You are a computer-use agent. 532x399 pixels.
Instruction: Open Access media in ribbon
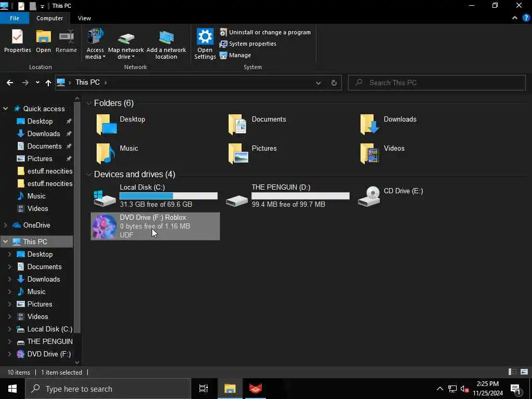[95, 44]
